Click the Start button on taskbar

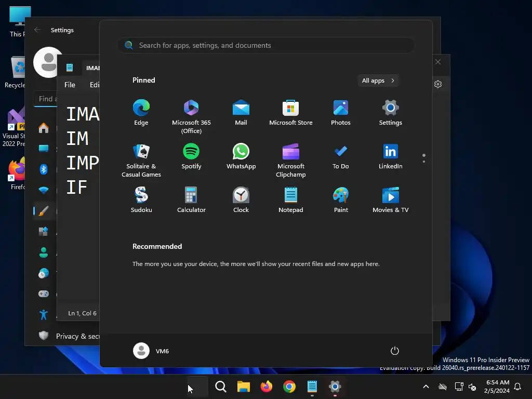pos(198,387)
